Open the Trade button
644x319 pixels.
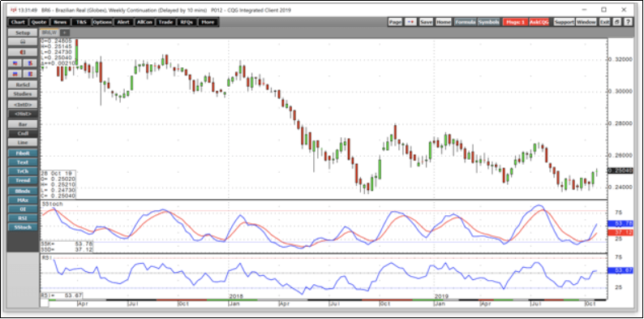[x=166, y=22]
